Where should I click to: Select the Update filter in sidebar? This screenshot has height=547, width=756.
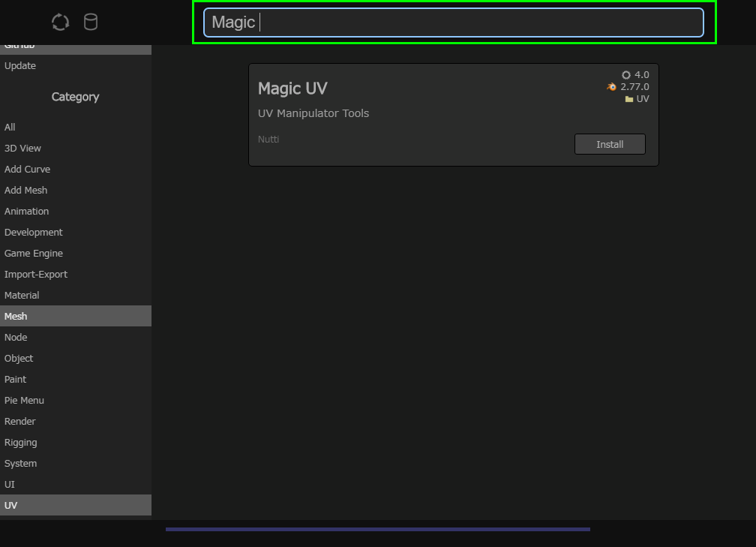click(x=76, y=65)
